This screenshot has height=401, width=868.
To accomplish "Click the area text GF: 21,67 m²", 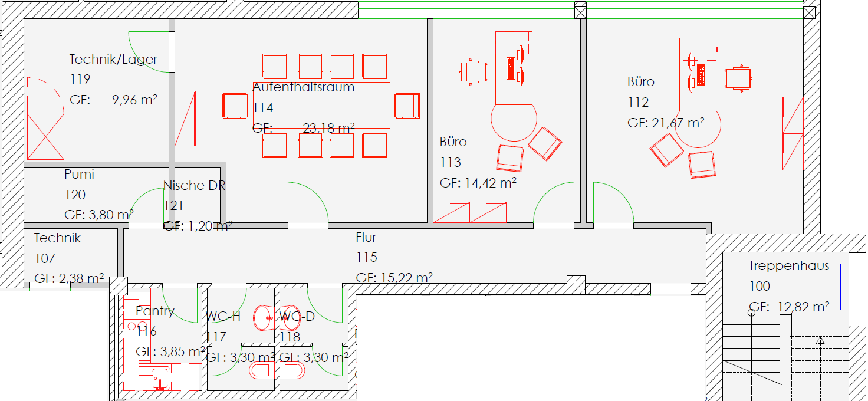I will pos(666,123).
